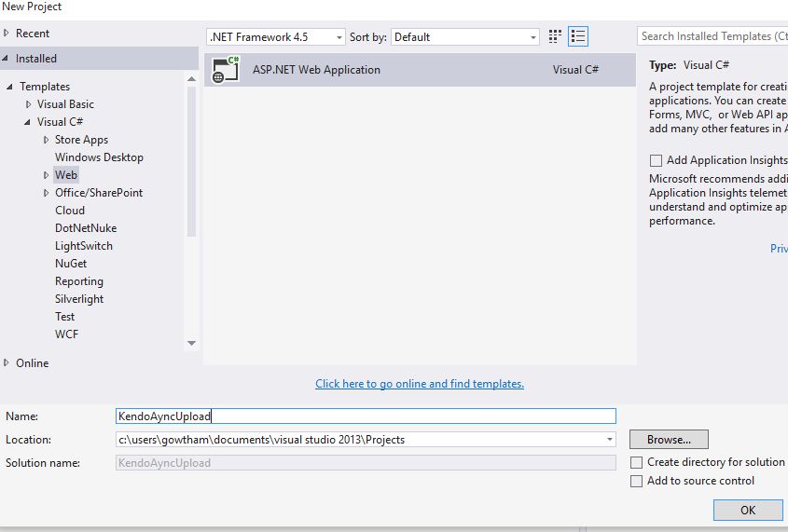Expand the Recent section
The width and height of the screenshot is (788, 532).
[7, 34]
